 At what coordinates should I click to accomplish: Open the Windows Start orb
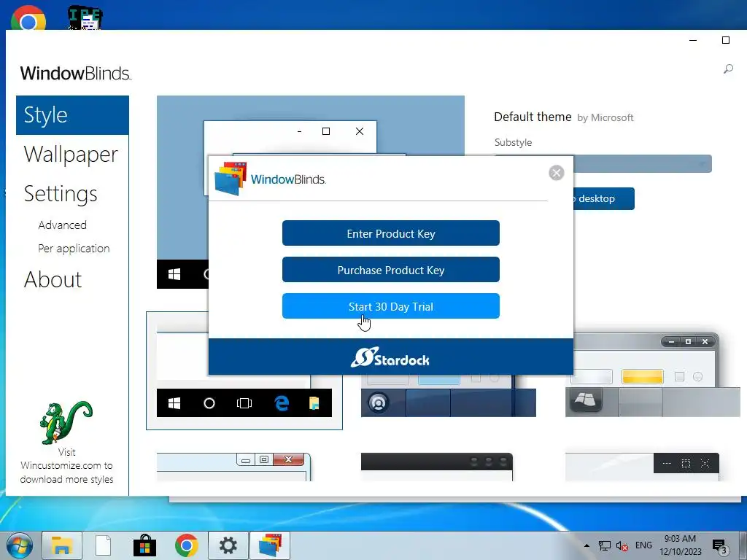click(20, 545)
